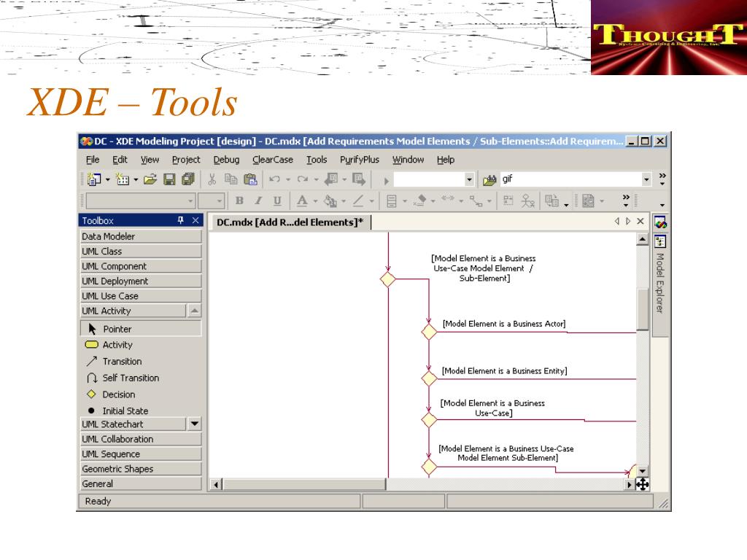
Task: Click the Navigate Forward icon
Action: (359, 179)
